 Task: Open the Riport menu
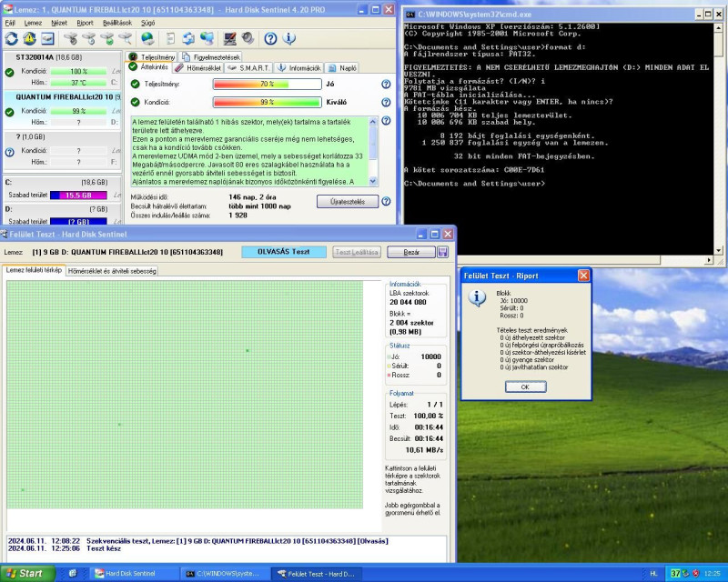85,23
